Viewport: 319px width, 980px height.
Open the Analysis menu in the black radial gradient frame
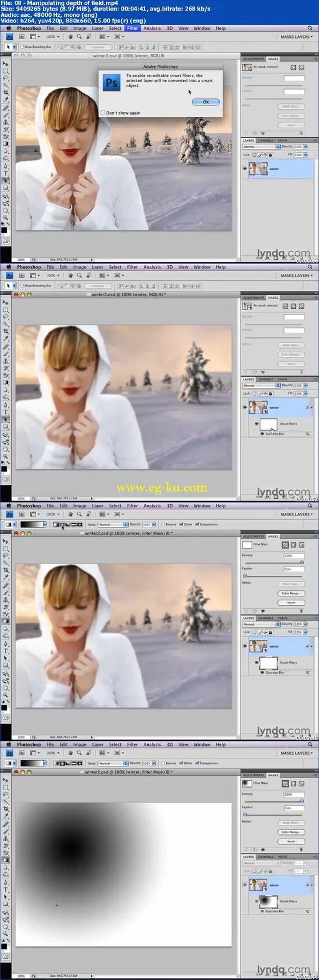coord(152,744)
